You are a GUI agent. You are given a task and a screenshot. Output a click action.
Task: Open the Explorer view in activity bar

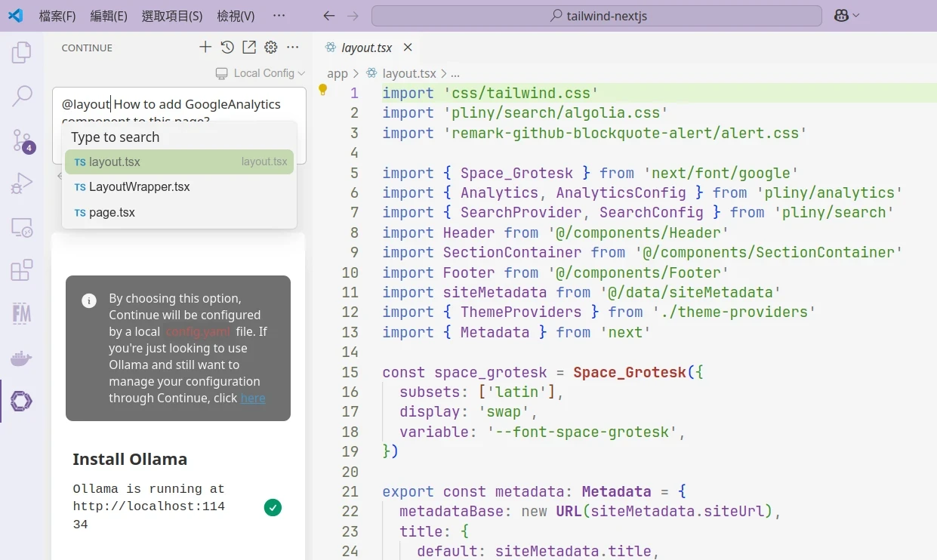point(22,52)
